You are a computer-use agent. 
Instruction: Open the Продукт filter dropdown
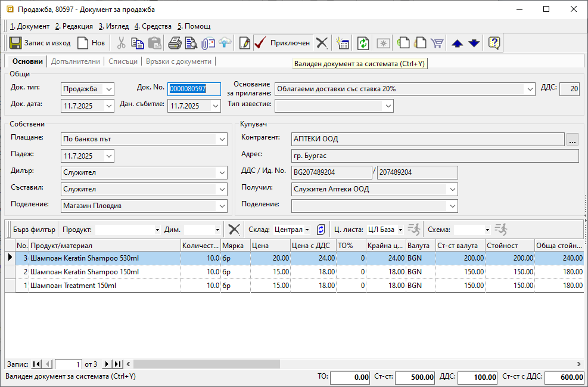(157, 230)
